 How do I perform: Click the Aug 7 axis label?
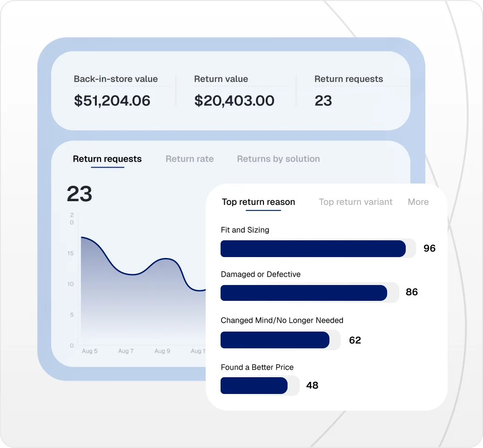126,351
